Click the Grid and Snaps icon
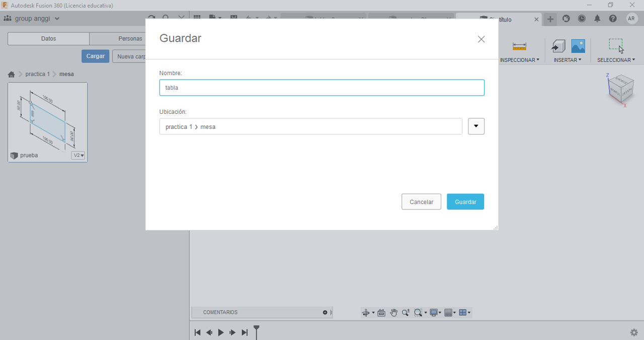Screen dimensions: 644x340 pos(449,313)
